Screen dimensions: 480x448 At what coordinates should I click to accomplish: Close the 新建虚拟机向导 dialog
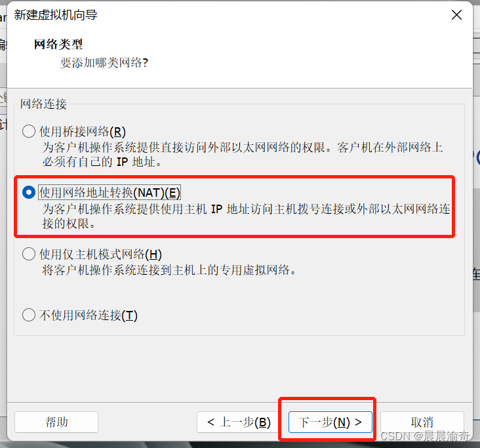(x=456, y=14)
